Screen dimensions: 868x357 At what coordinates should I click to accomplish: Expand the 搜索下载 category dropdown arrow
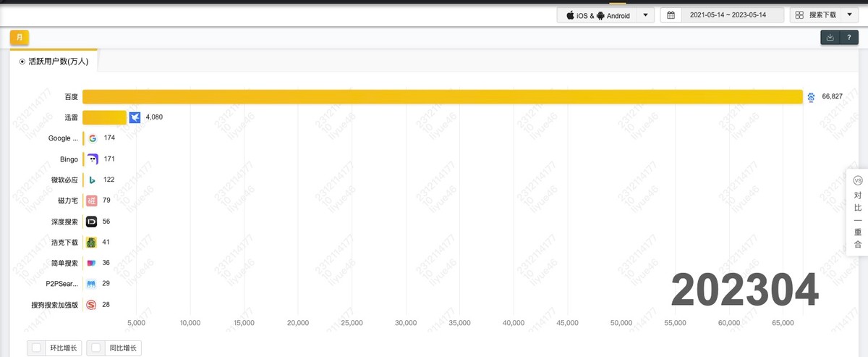848,15
